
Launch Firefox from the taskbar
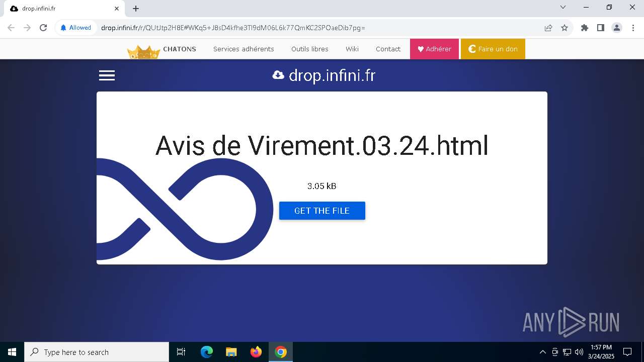(256, 352)
